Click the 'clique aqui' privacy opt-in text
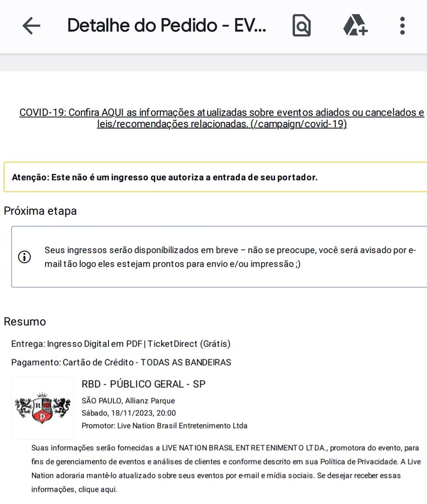 97,490
